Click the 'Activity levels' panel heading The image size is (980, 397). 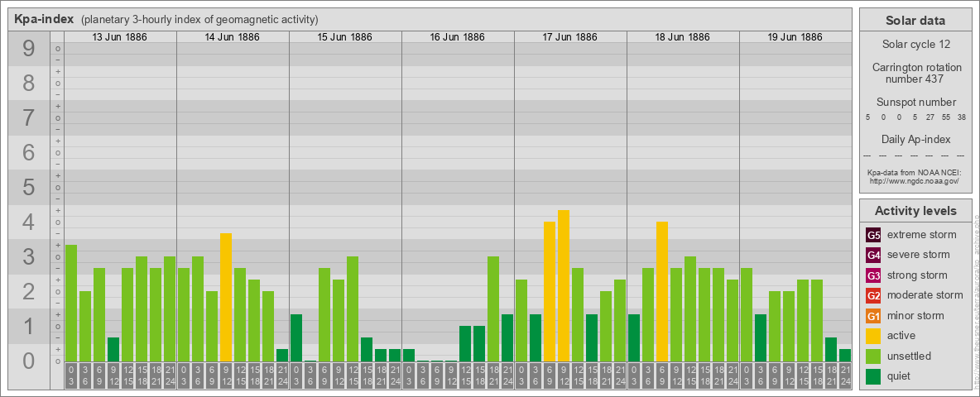915,211
